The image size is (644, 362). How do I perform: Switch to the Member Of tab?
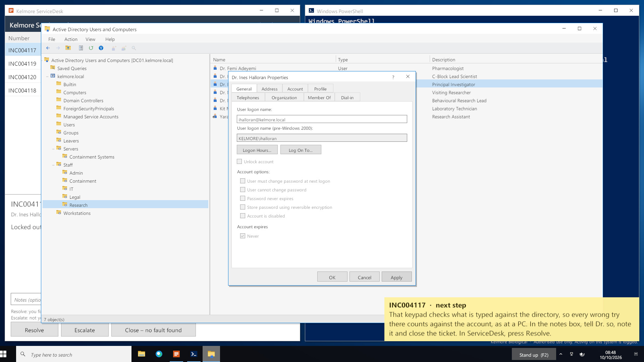319,98
